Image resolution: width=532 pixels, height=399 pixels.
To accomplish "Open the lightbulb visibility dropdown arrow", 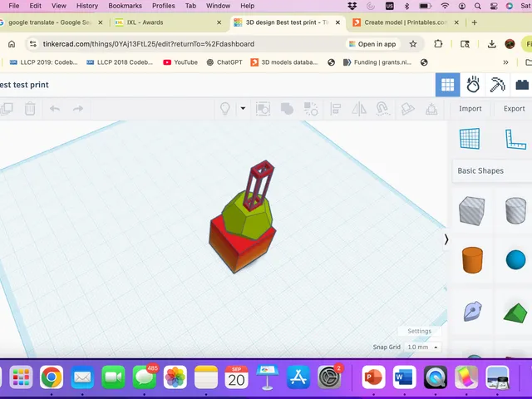I will point(243,108).
